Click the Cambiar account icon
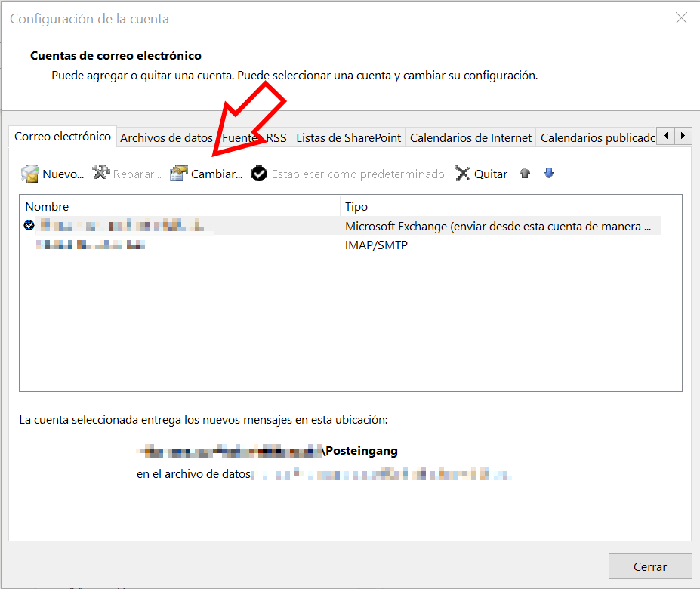 click(178, 173)
